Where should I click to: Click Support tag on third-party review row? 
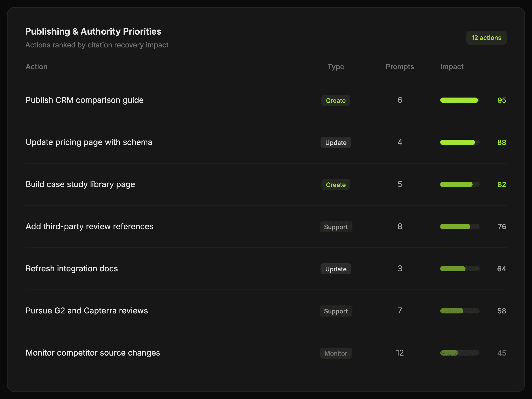click(x=336, y=227)
